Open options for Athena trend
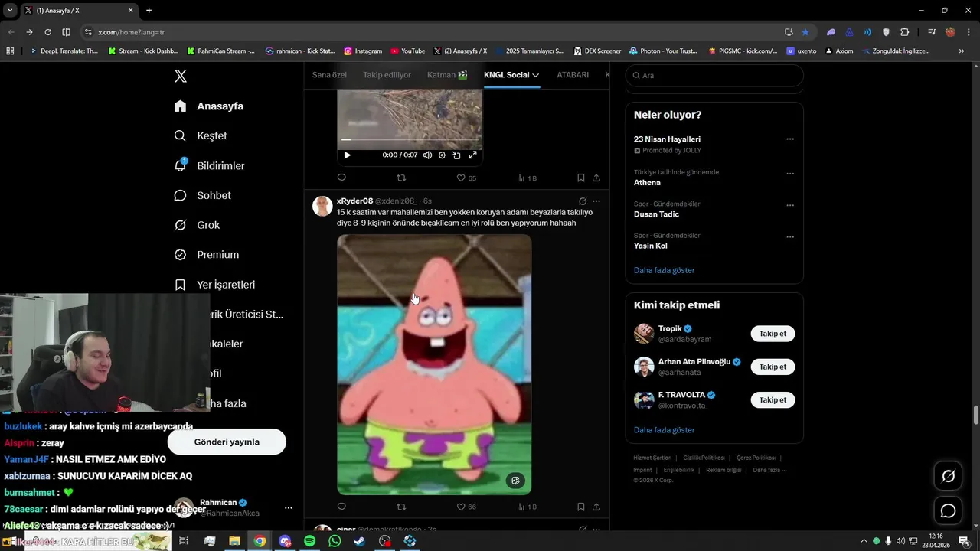Image resolution: width=980 pixels, height=551 pixels. (x=790, y=174)
